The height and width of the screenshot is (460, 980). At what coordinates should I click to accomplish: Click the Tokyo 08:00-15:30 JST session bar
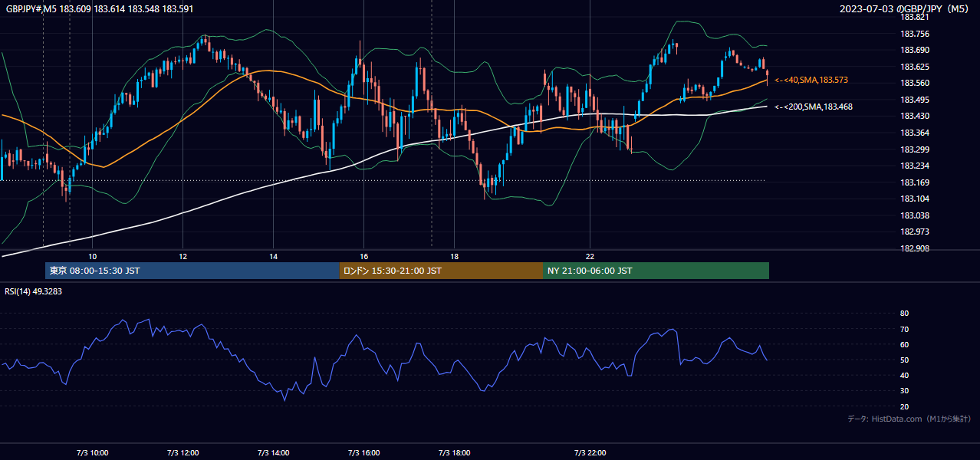click(x=192, y=271)
